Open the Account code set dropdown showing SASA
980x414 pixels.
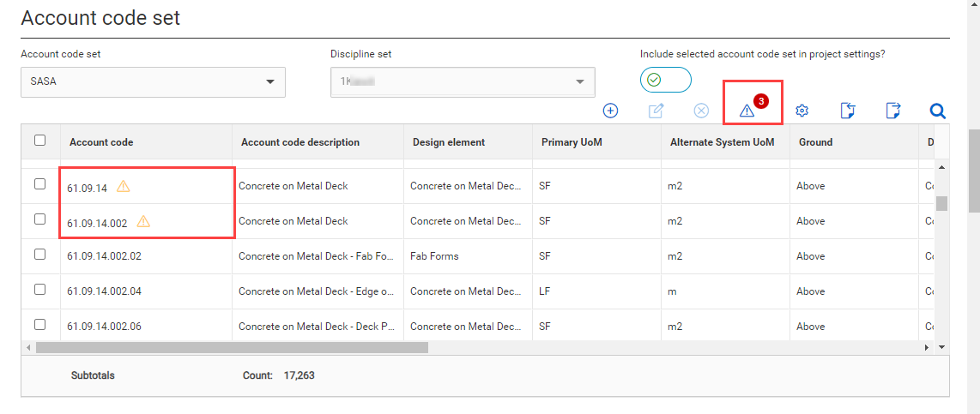(x=153, y=82)
